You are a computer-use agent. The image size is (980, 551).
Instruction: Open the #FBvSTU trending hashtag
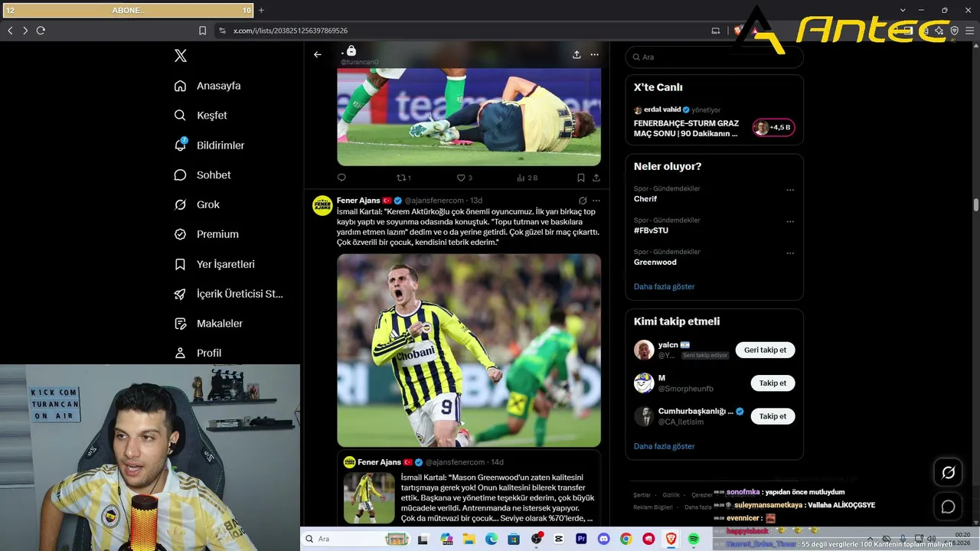[x=651, y=230]
